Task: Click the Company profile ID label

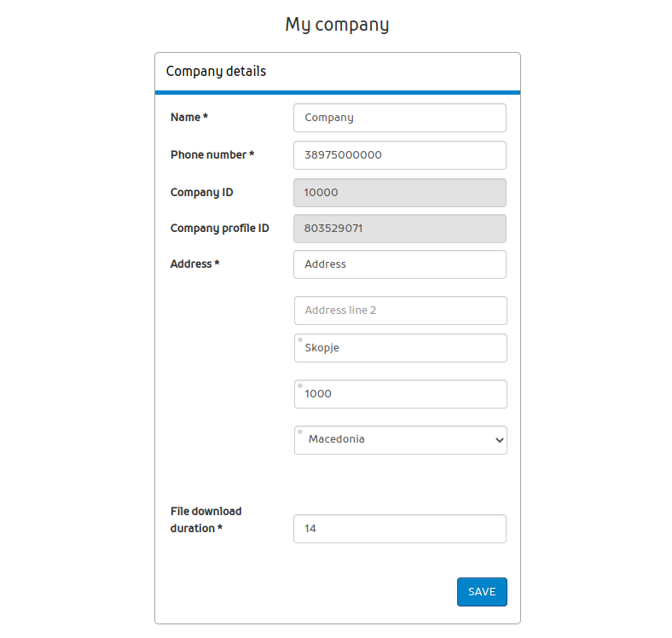Action: (219, 229)
